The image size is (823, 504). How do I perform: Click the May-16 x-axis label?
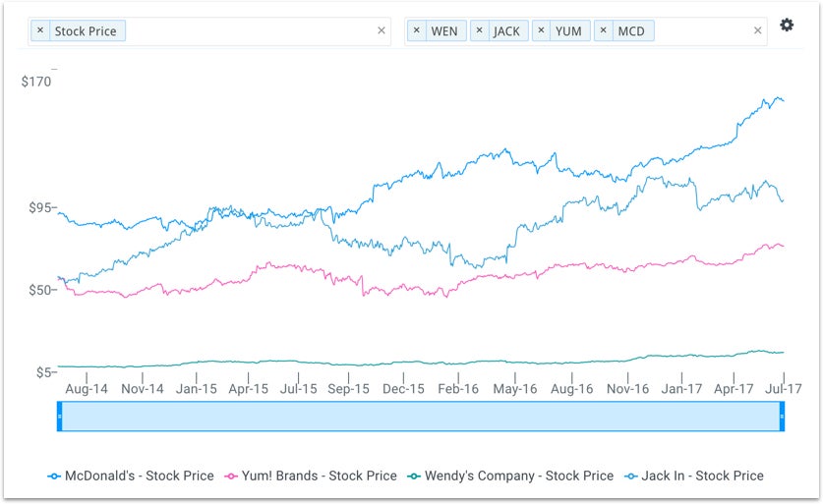[515, 389]
